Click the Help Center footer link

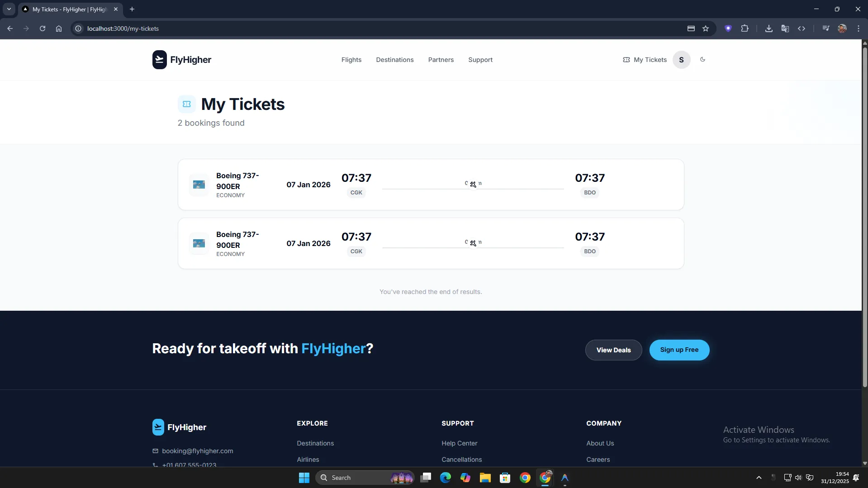(459, 443)
